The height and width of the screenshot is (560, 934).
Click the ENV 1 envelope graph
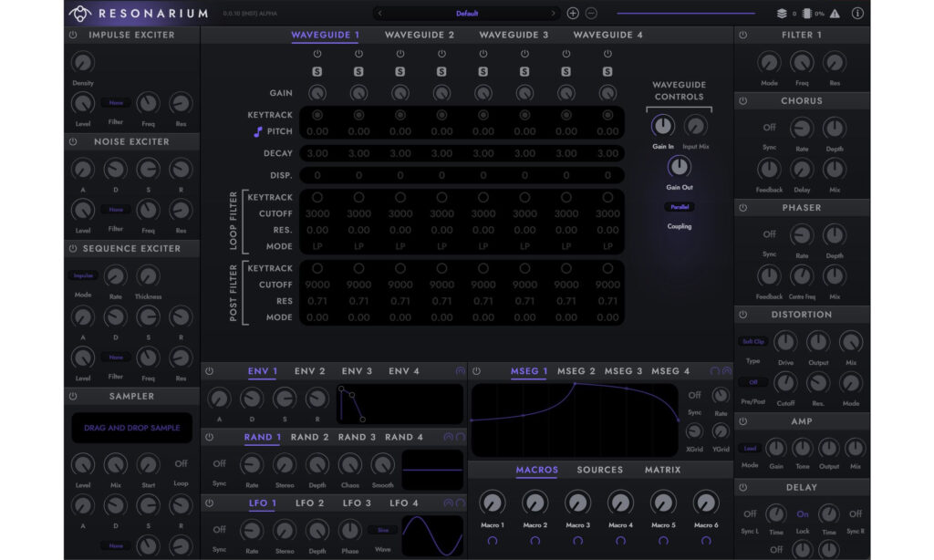[400, 404]
